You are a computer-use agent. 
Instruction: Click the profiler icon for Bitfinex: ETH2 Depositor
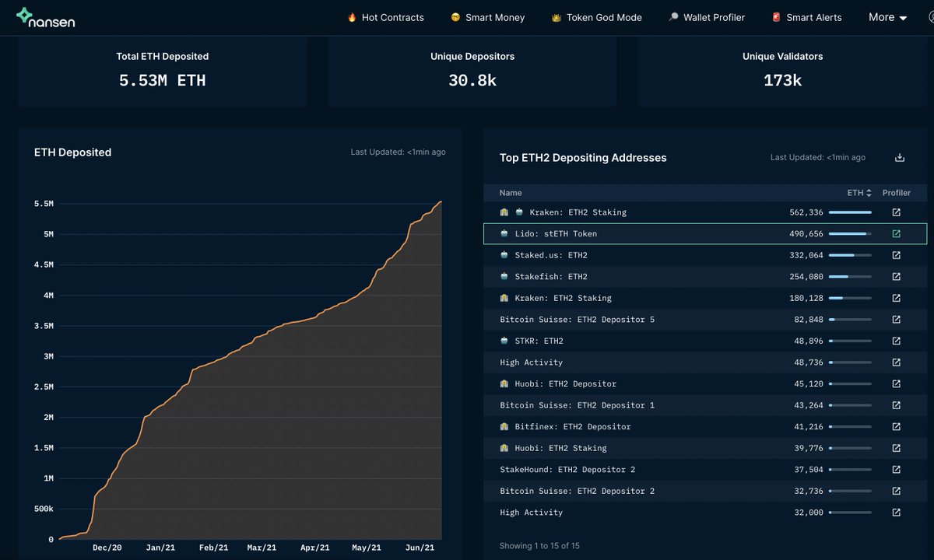coord(896,426)
